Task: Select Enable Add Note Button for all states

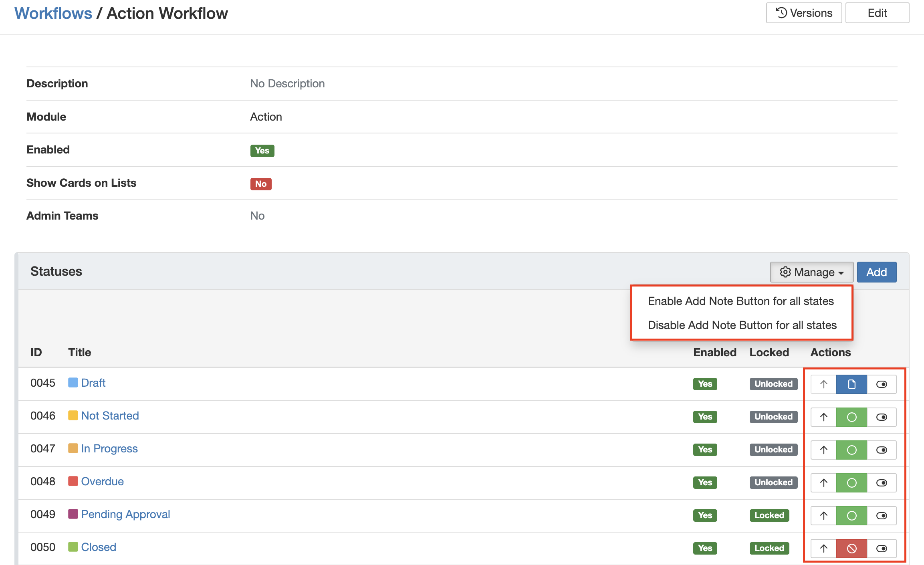Action: [x=740, y=301]
